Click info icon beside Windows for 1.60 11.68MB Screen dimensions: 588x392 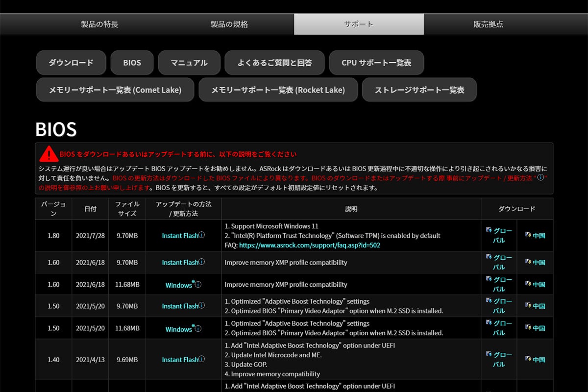click(x=198, y=285)
